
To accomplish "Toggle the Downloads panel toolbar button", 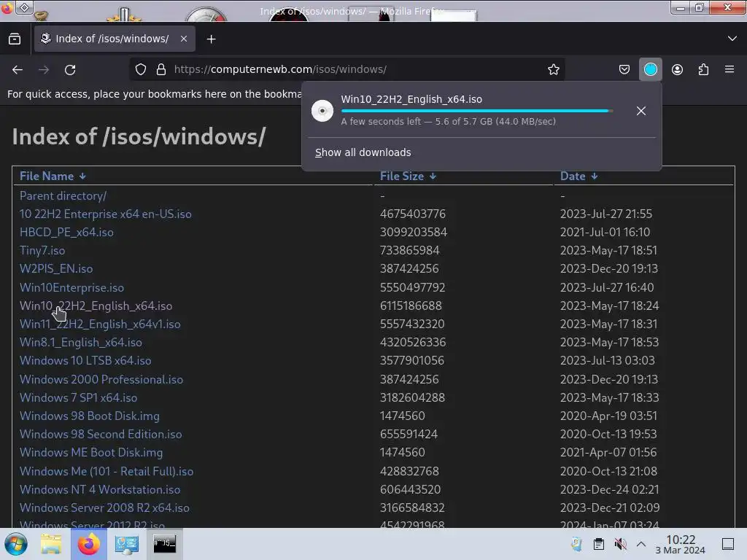I will [650, 69].
